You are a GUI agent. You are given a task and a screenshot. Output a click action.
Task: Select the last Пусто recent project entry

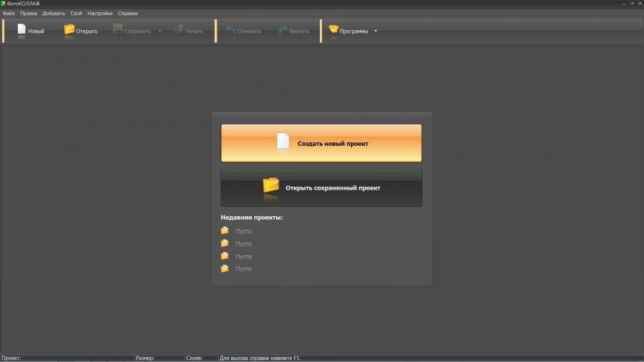[x=243, y=269]
